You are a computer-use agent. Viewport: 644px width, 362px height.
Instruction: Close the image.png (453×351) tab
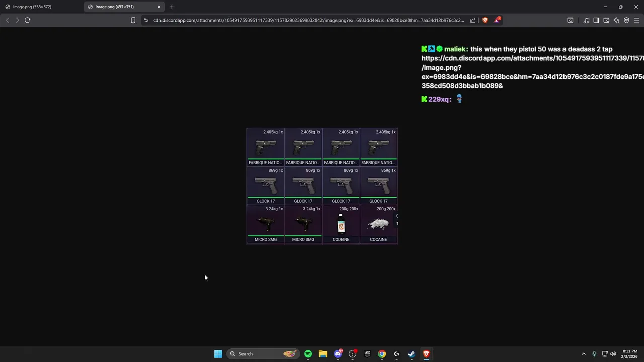pos(159,7)
